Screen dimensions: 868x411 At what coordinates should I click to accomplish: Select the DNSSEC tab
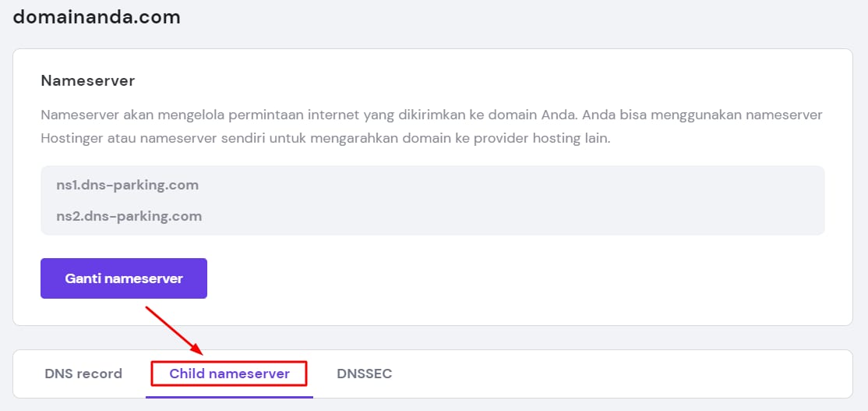coord(364,374)
